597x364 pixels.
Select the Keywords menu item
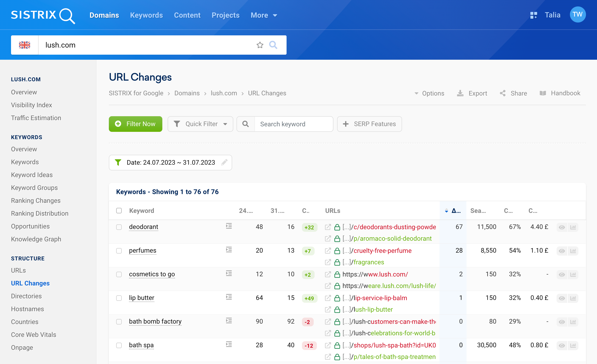click(146, 15)
